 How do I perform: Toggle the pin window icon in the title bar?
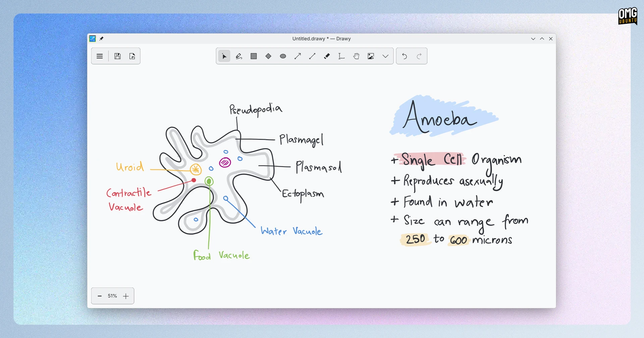pos(101,39)
